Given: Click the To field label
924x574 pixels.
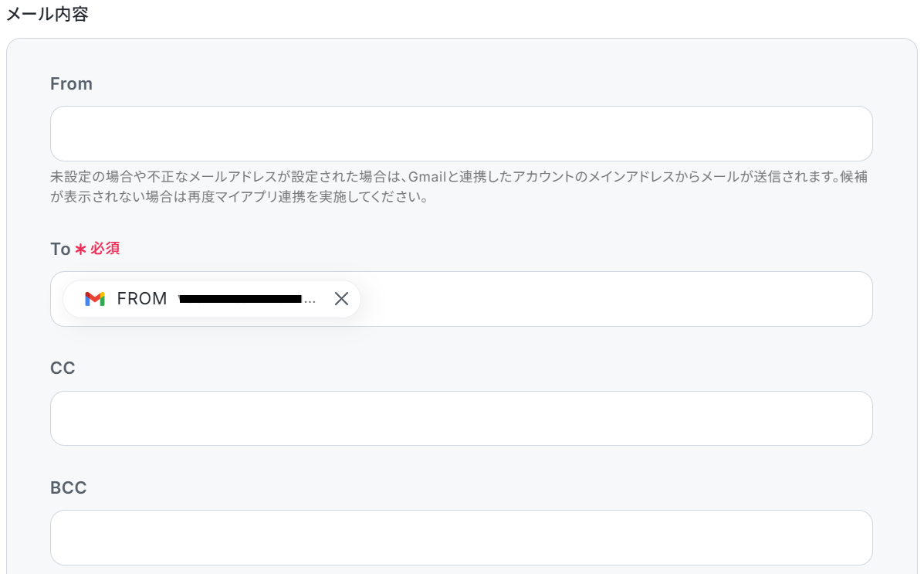Looking at the screenshot, I should 60,249.
